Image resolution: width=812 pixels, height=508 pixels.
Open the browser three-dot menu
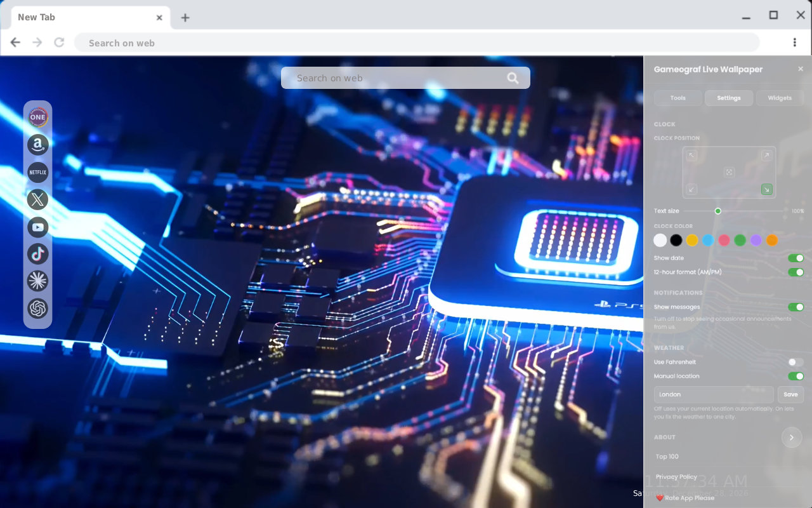(x=794, y=43)
